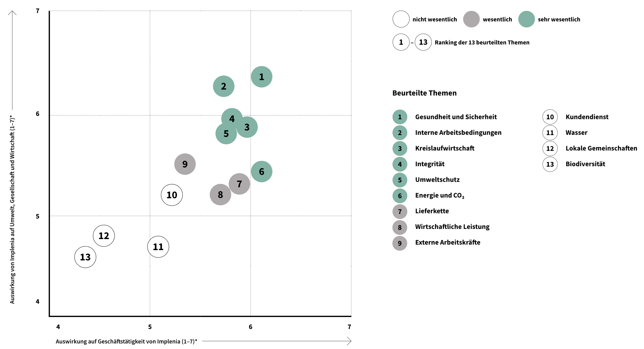Select the green bubble 2 in the chart
This screenshot has width=644, height=349.
(224, 86)
